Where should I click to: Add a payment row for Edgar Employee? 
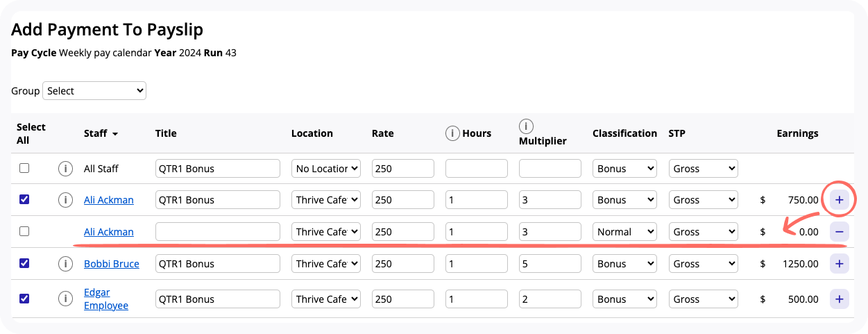(x=839, y=299)
